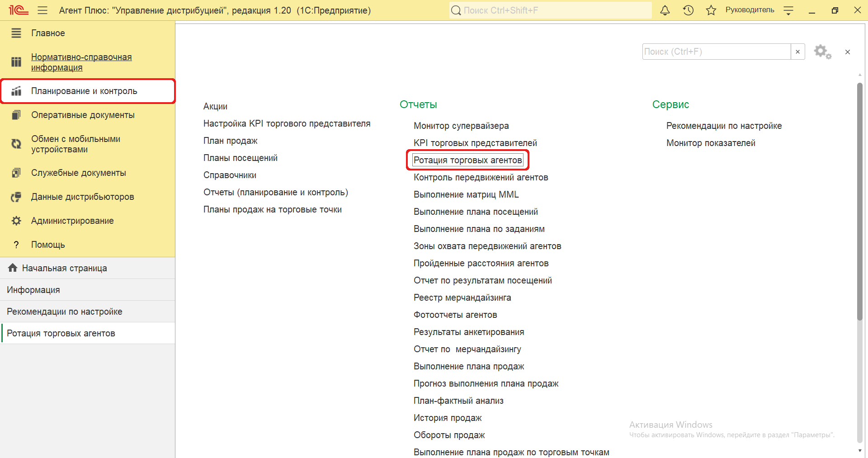Image resolution: width=868 pixels, height=458 pixels.
Task: Click Нормативно-справочная информация icon
Action: pos(16,62)
